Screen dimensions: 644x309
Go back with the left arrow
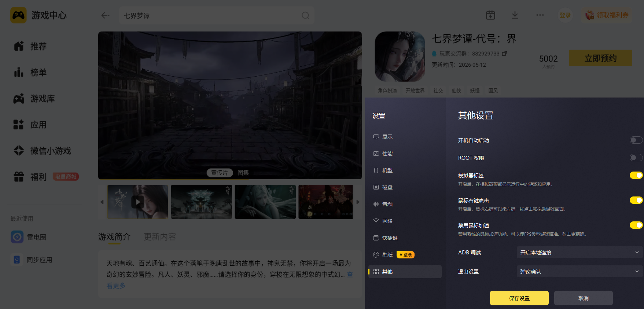(106, 15)
